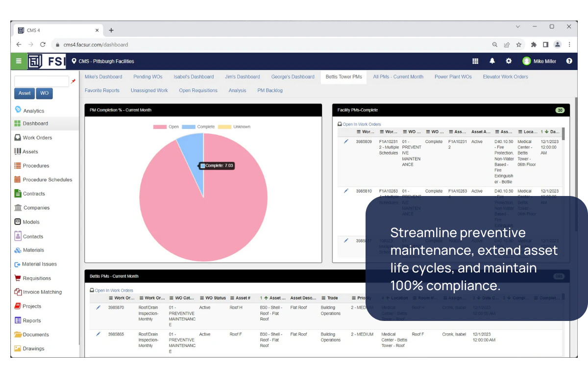Click the Asset search button

[24, 93]
